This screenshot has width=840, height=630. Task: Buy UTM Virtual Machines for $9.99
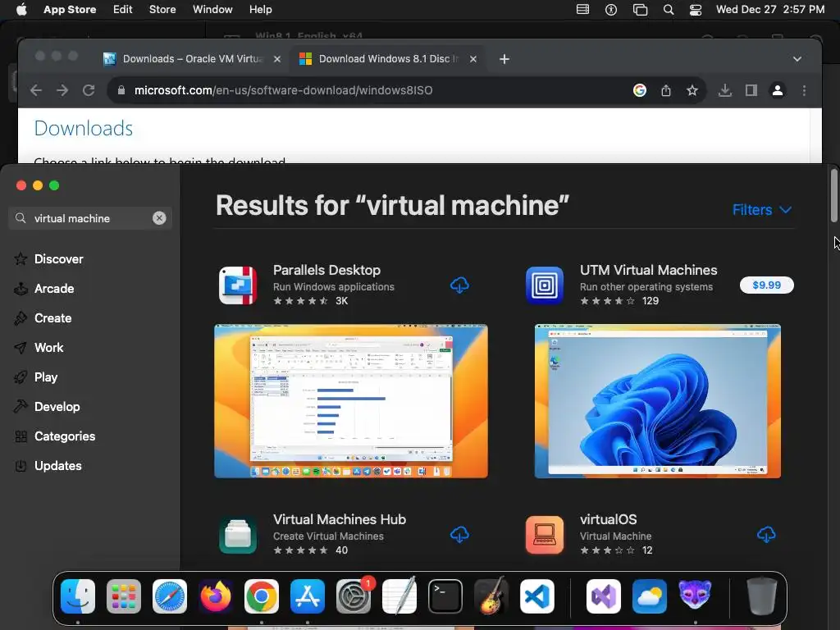click(x=767, y=285)
